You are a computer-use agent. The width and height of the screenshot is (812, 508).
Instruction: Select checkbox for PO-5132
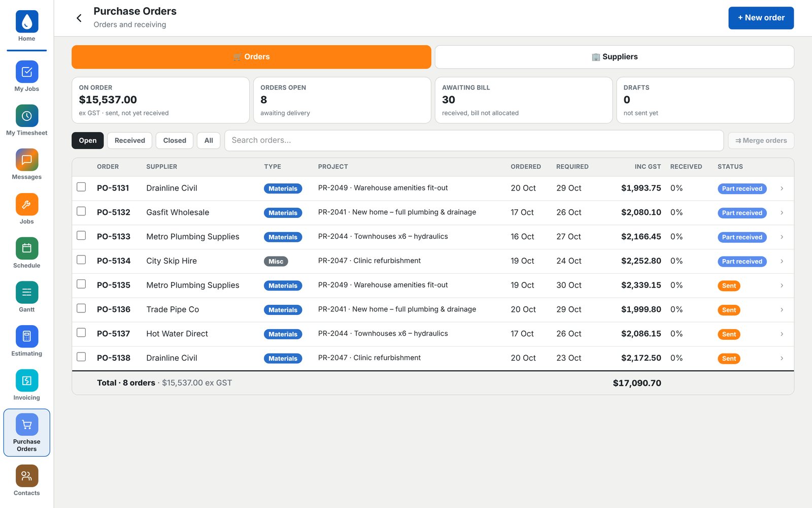click(x=81, y=211)
